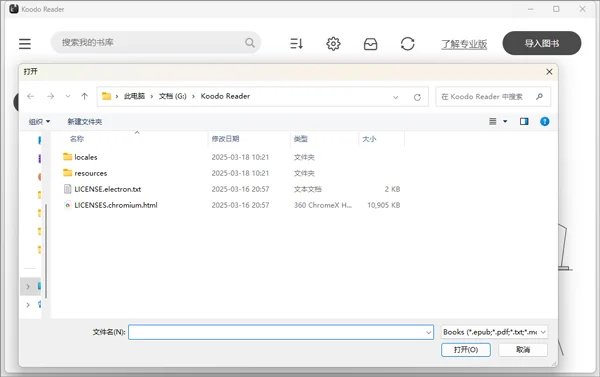Click the Koodo Reader title bar app icon
600x377 pixels.
[14, 9]
